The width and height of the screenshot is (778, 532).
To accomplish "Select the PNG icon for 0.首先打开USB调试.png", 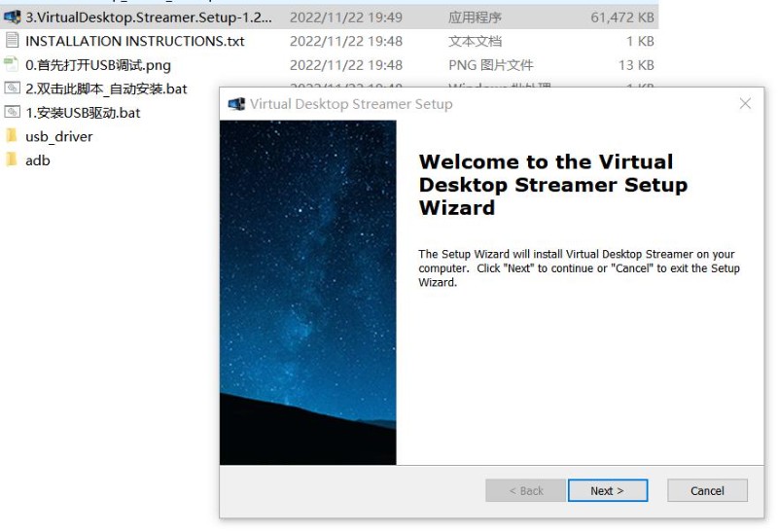I will tap(12, 64).
